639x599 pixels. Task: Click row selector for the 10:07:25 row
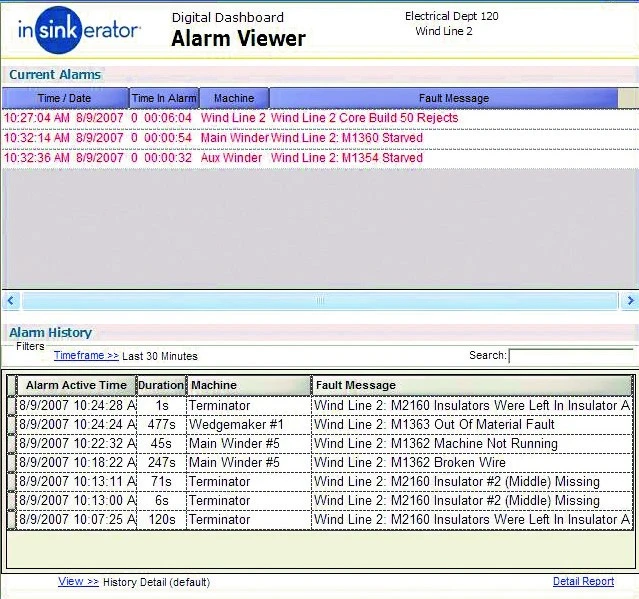[x=12, y=520]
